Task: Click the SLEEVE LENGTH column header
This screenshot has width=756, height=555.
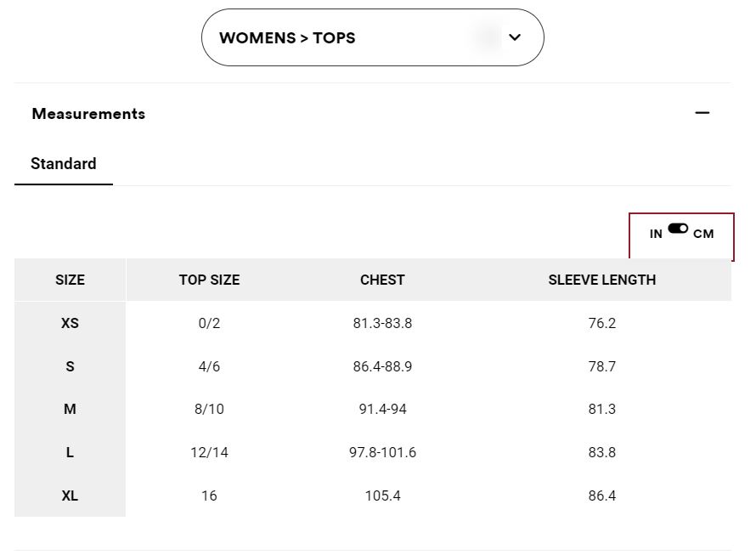Action: click(601, 280)
